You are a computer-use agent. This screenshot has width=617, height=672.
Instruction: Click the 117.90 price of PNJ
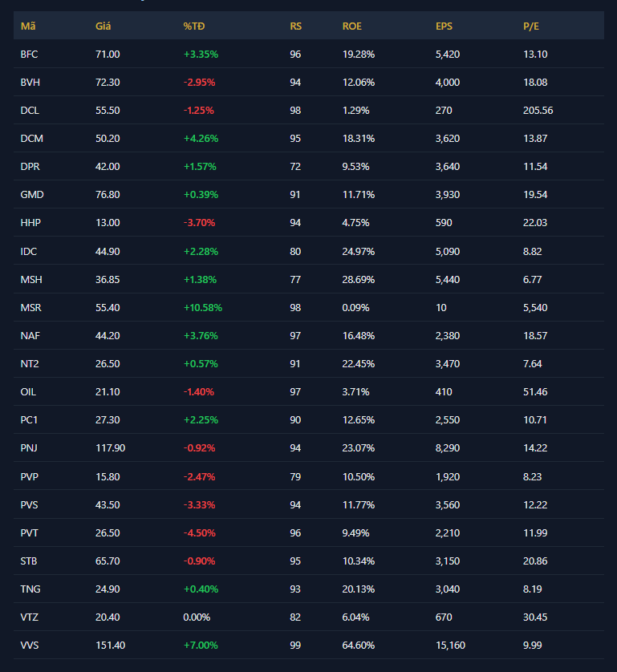[110, 448]
